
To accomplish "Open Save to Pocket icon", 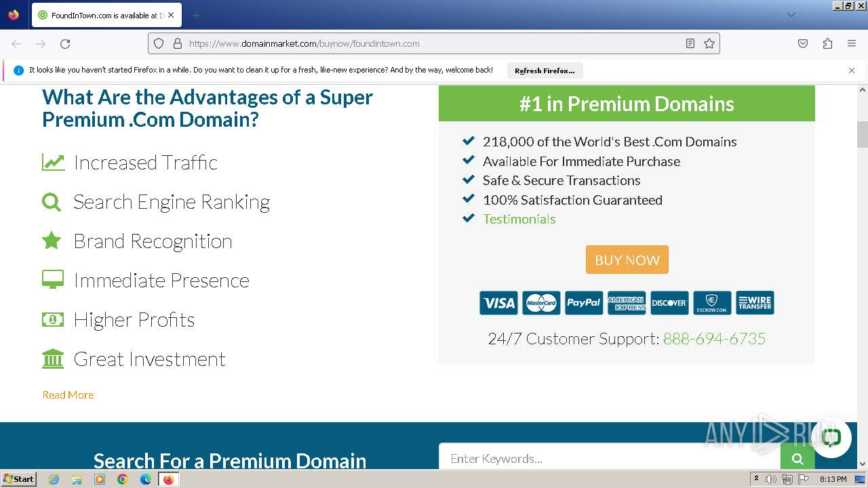I will [803, 43].
